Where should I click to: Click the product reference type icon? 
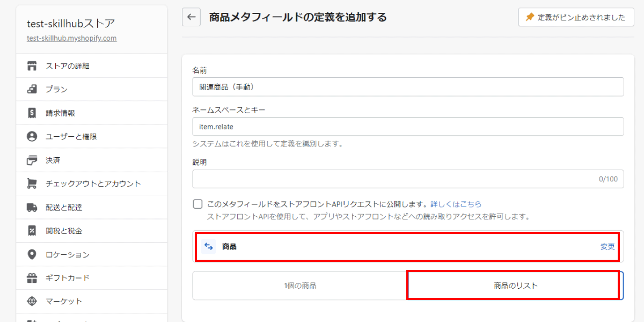coord(209,247)
